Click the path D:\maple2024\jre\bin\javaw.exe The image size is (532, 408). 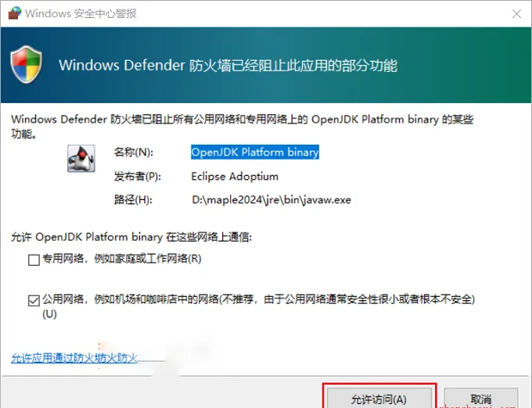click(271, 199)
